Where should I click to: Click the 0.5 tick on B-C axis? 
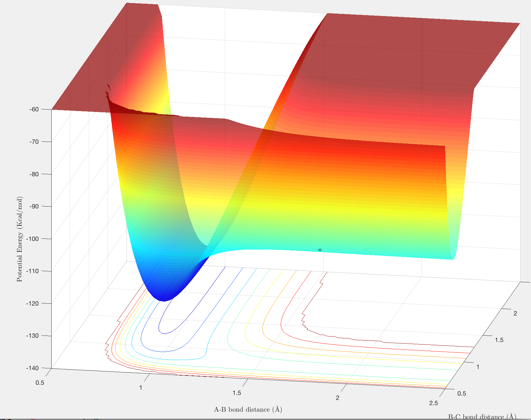462,393
